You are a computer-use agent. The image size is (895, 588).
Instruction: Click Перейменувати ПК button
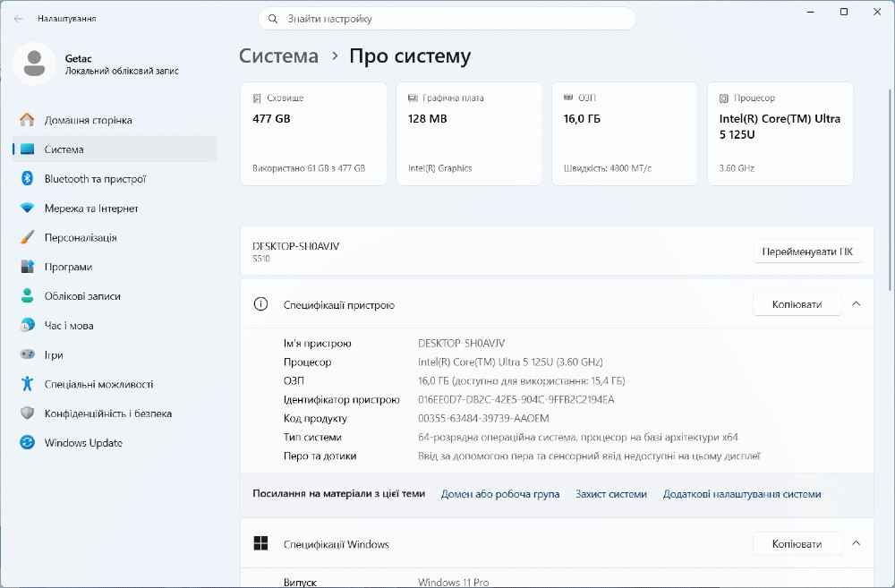(x=807, y=251)
